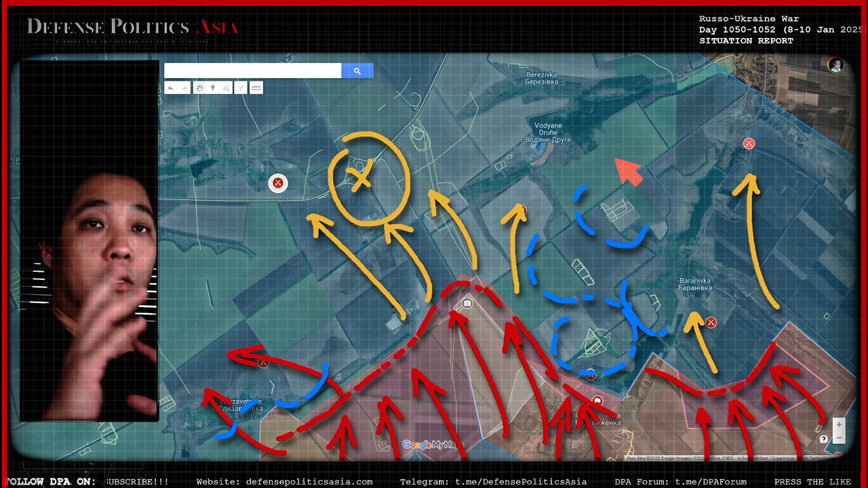Select the Add marker pin tool

click(x=213, y=88)
